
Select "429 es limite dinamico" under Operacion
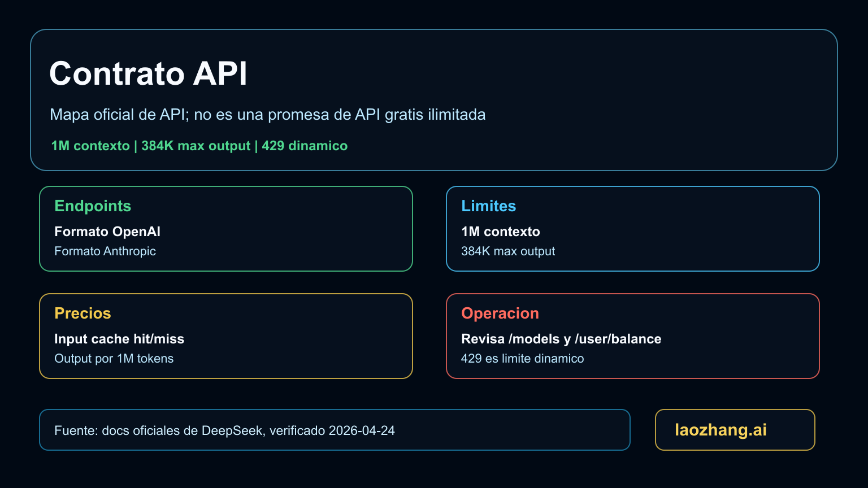[x=523, y=358]
